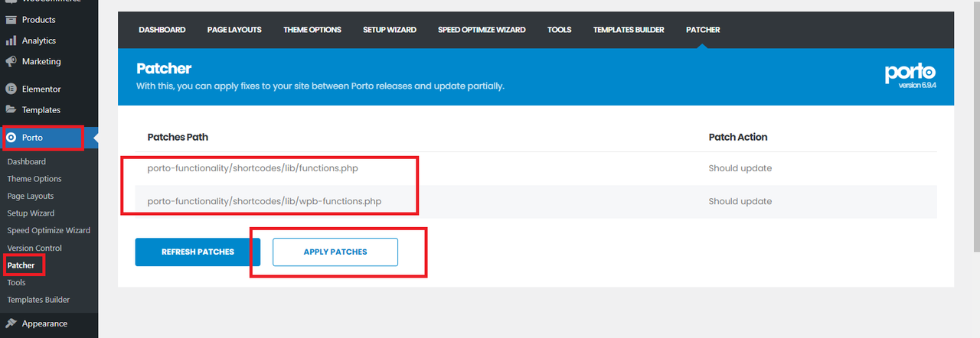The width and height of the screenshot is (980, 338).
Task: Click the Marketing megaphone icon
Action: tap(11, 61)
